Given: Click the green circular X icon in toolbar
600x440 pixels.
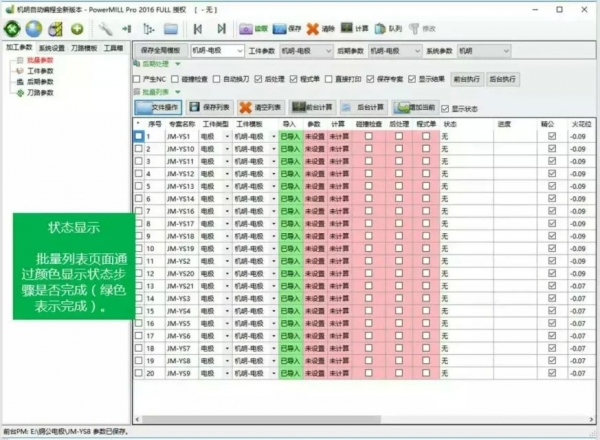Looking at the screenshot, I should [x=13, y=29].
